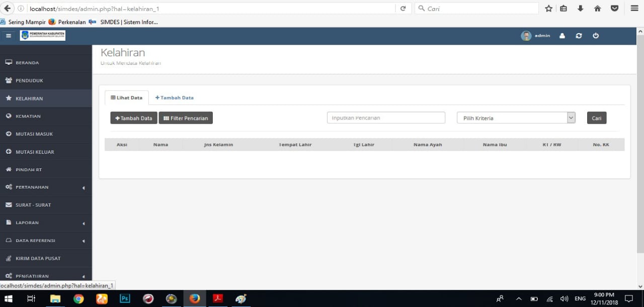Viewport: 644px width, 307px height.
Task: Click the power logout icon in header
Action: point(596,36)
